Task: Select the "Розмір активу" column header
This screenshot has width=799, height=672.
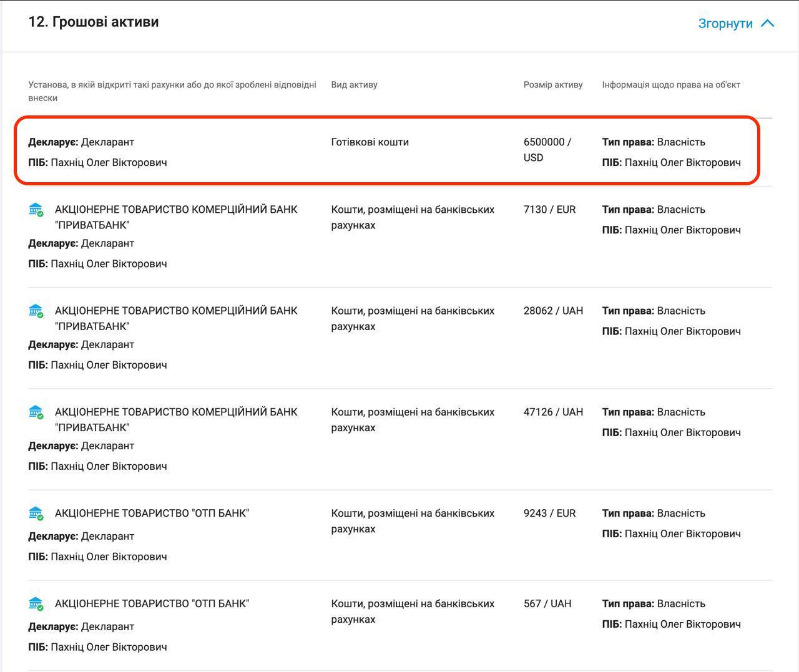Action: 552,85
